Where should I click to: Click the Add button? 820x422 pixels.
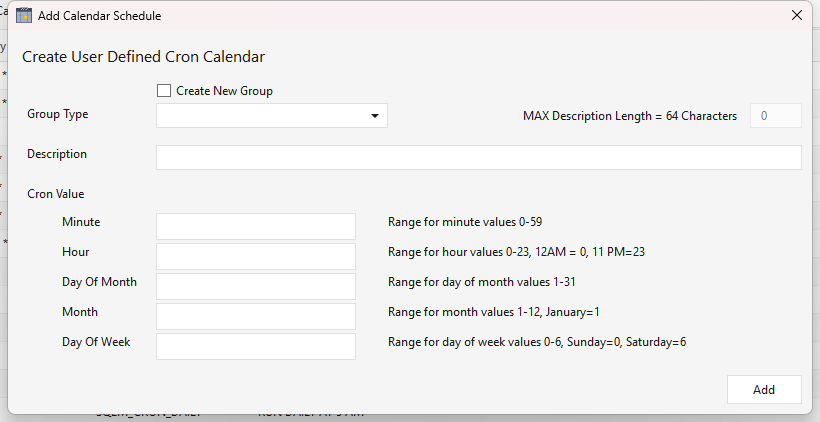(x=764, y=390)
